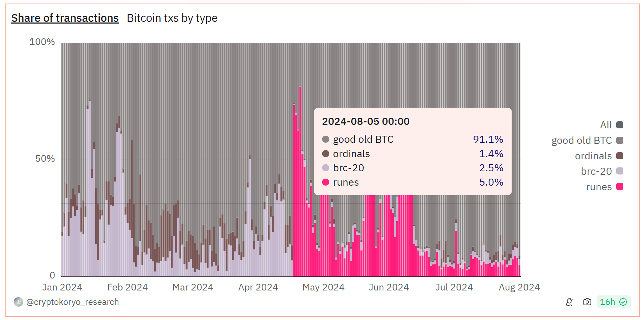
Task: Click the 16h last-refreshed text
Action: [x=607, y=302]
